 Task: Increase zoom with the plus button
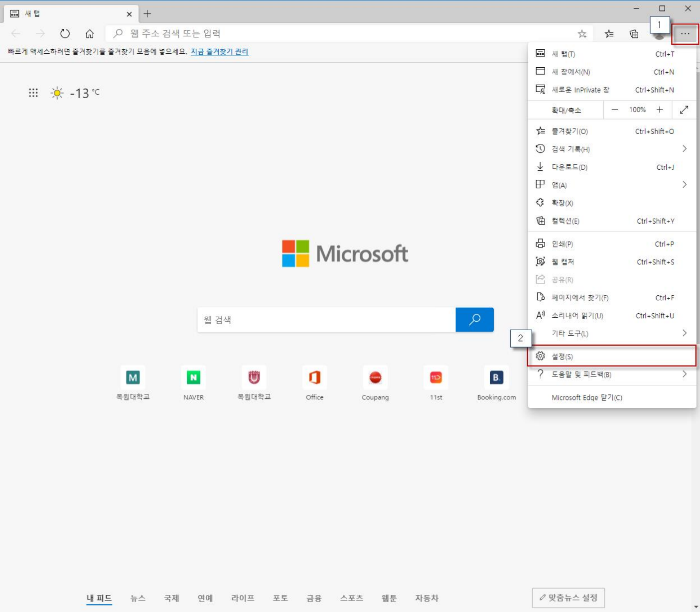(x=660, y=110)
